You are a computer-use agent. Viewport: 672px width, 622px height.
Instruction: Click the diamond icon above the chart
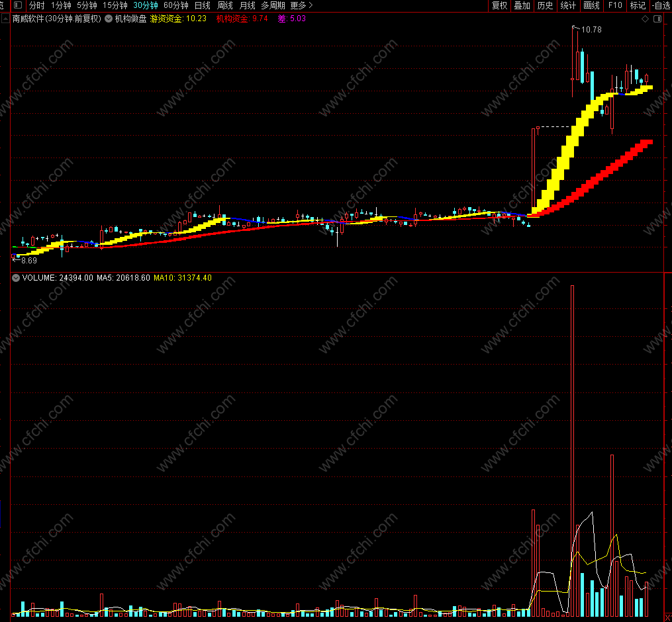[645, 19]
